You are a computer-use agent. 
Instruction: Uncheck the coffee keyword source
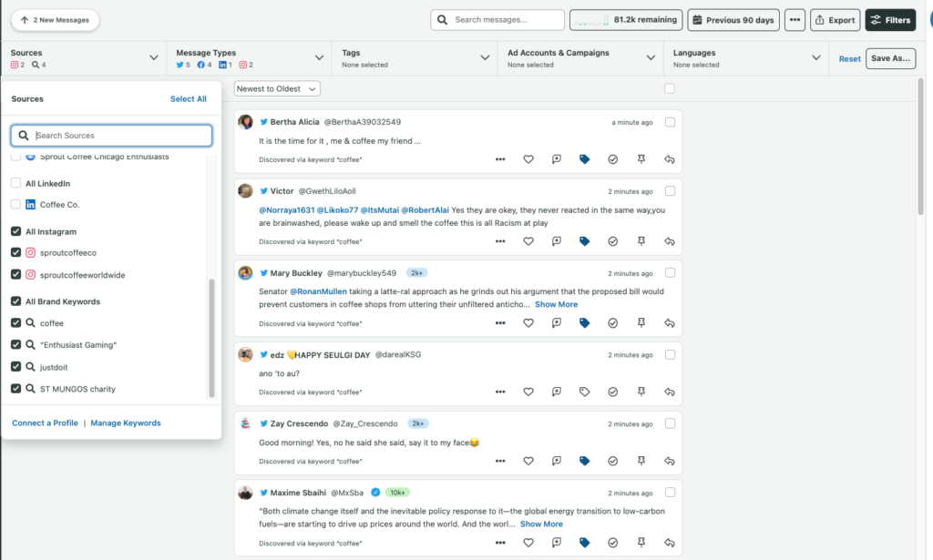click(16, 323)
